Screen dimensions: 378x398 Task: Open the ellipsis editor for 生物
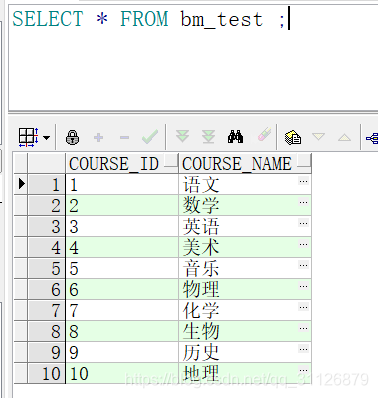pos(303,328)
